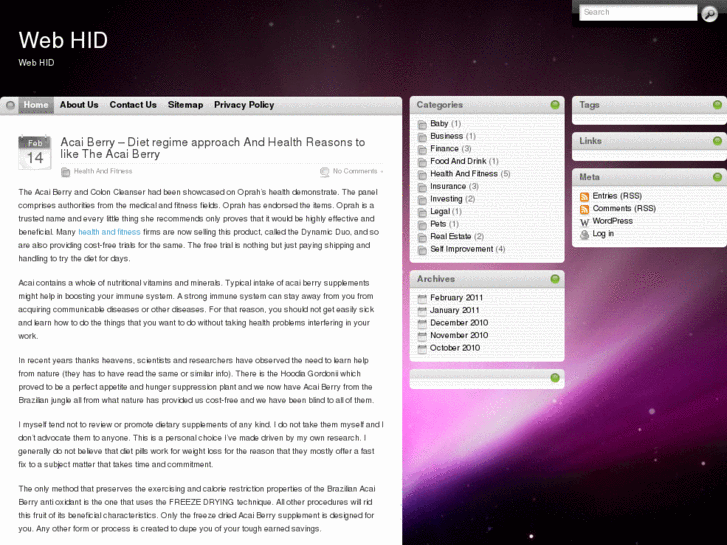Screen dimensions: 727x545
Task: Open the Log in link
Action: point(603,233)
